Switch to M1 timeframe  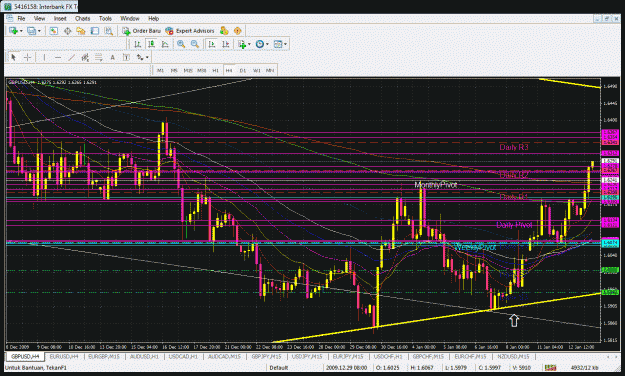click(160, 70)
